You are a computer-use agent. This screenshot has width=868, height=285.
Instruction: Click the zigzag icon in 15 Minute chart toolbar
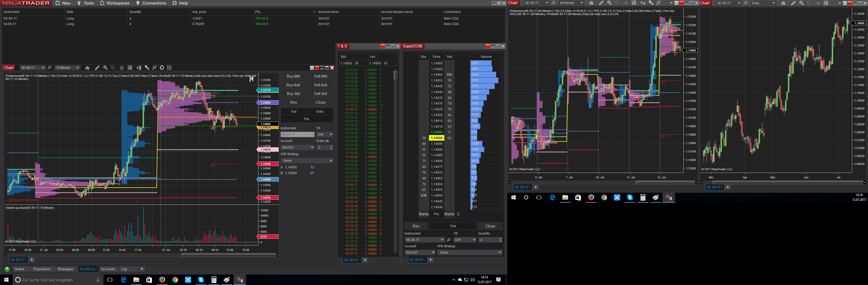pos(155,68)
